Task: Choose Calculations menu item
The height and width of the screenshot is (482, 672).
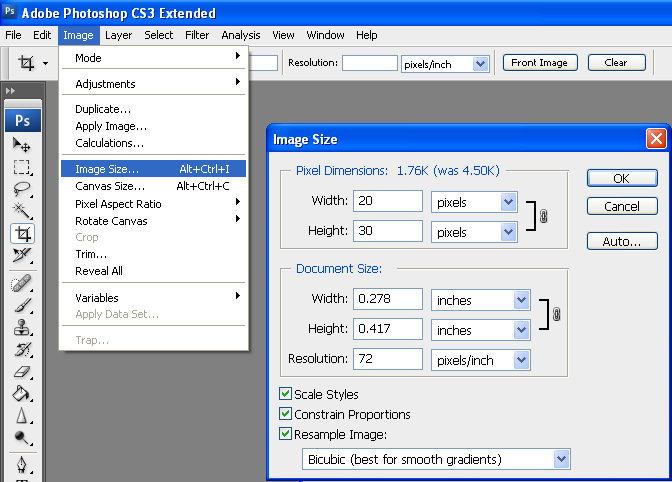Action: pyautogui.click(x=153, y=143)
